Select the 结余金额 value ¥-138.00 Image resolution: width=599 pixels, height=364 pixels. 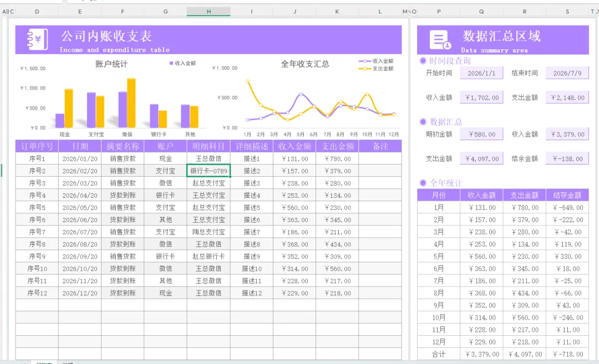[x=567, y=158]
